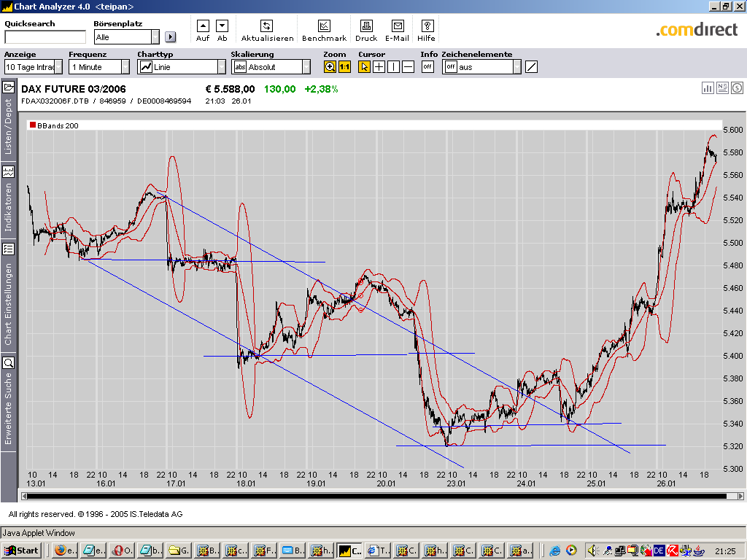Open the Charttyp Linie dropdown

[x=222, y=67]
